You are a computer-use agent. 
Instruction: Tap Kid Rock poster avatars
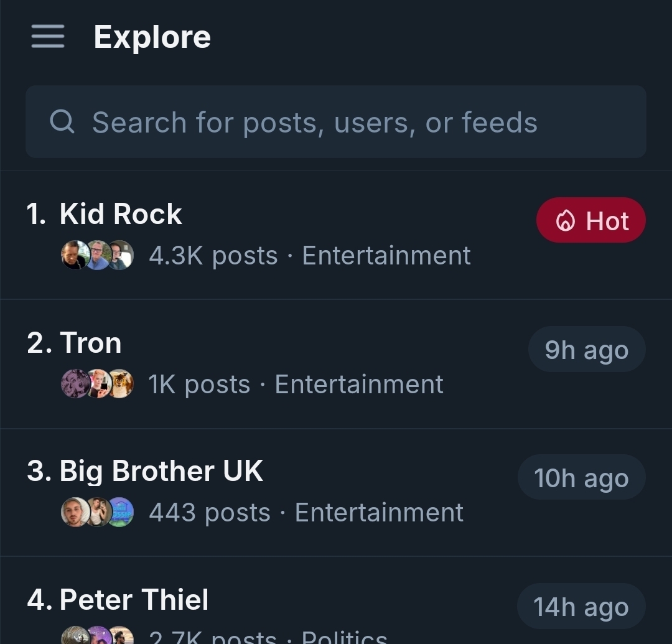(97, 255)
